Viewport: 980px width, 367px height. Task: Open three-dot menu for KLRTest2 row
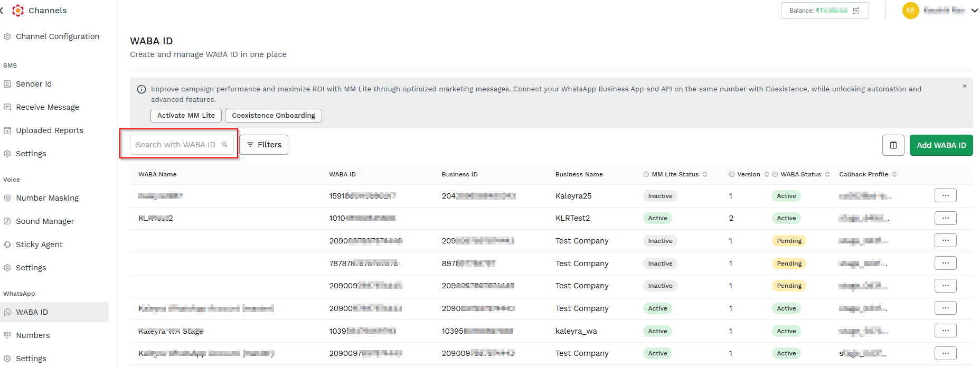tap(945, 218)
